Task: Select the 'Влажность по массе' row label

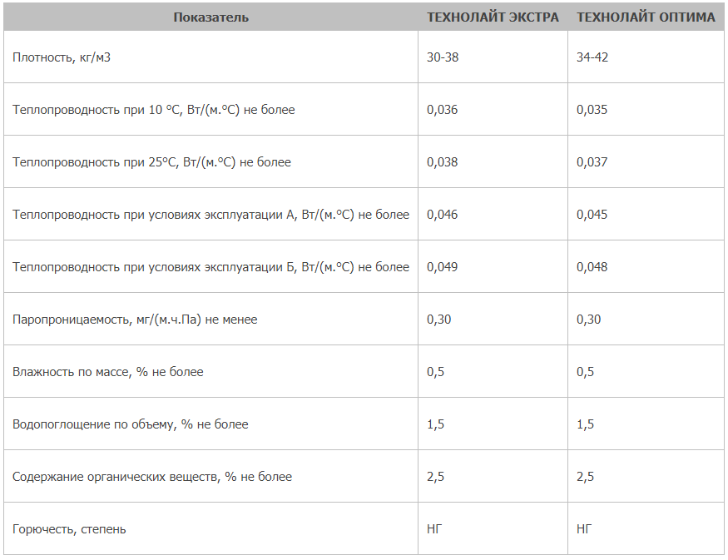Action: click(x=107, y=372)
